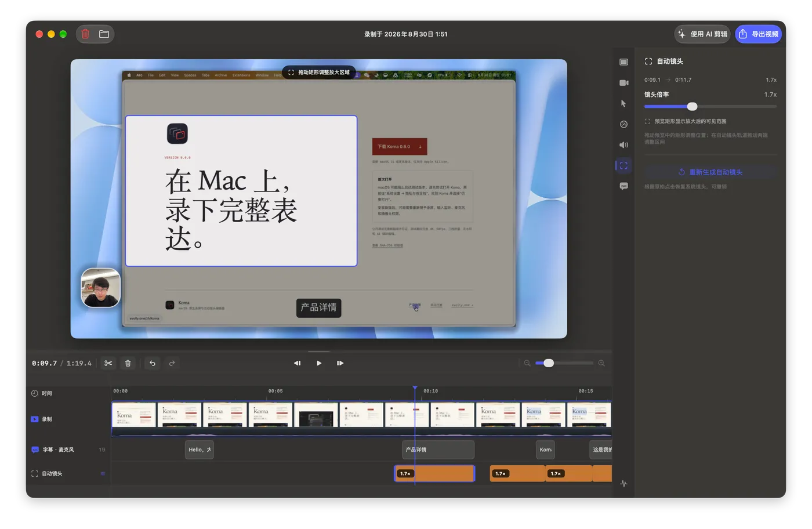Click the 1:19.4 total duration text
812x529 pixels.
coord(79,363)
